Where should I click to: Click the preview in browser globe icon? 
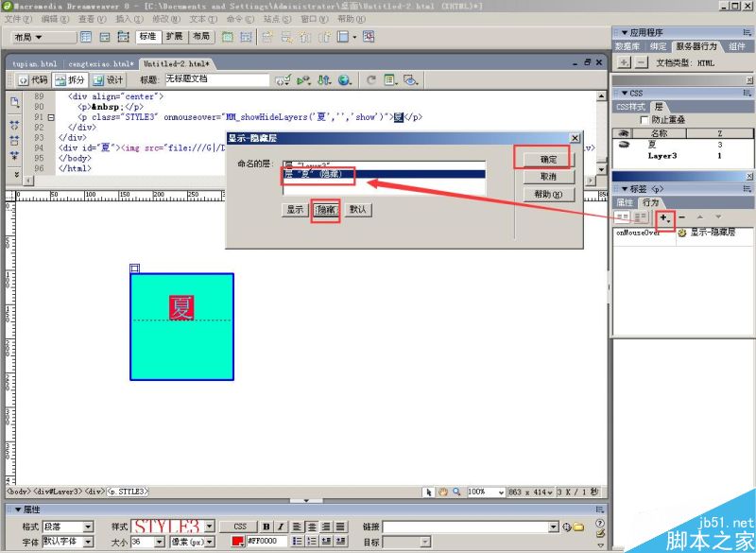[x=344, y=80]
